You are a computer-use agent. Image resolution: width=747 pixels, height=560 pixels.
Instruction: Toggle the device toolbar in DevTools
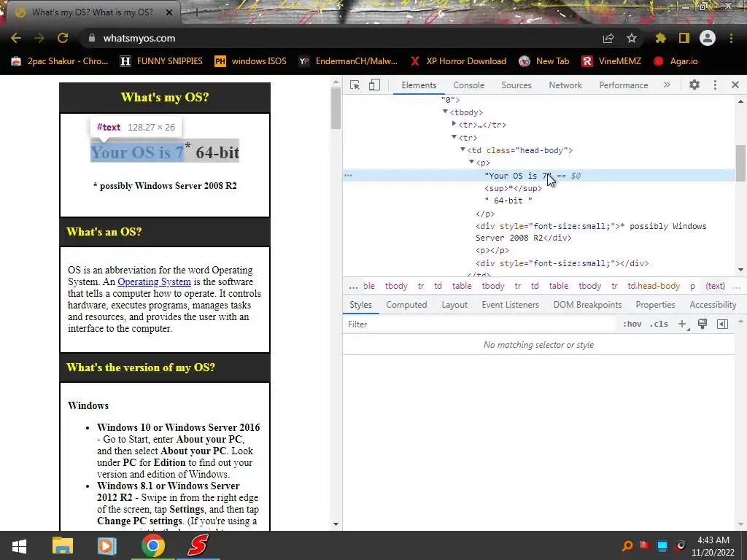(x=374, y=85)
